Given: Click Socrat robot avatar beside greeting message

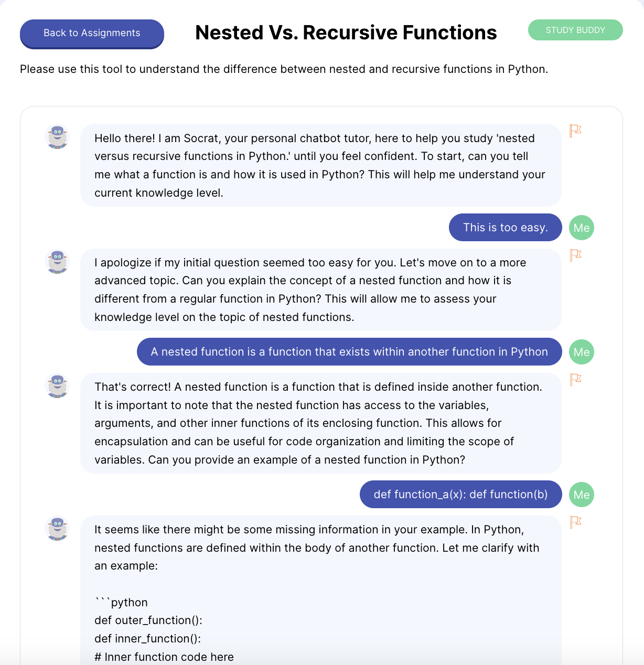Looking at the screenshot, I should coord(57,137).
